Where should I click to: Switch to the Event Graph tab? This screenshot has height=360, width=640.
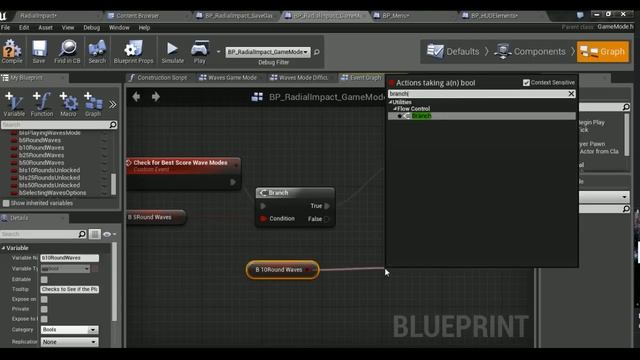click(x=361, y=78)
